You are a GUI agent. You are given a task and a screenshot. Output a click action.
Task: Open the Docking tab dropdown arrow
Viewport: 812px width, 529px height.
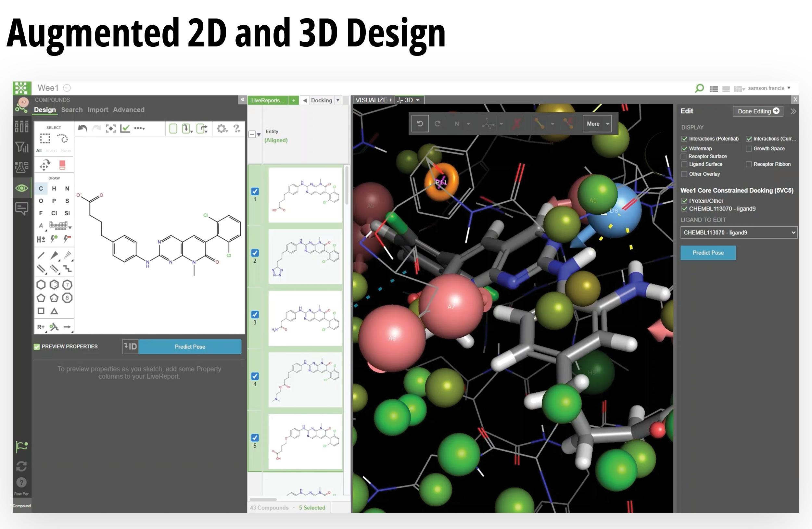[338, 100]
